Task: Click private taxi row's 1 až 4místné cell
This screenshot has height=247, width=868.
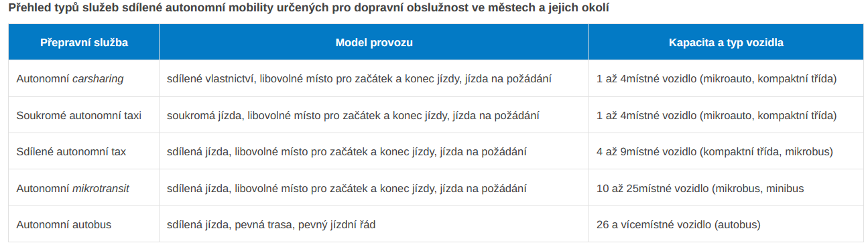Action: pyautogui.click(x=726, y=115)
